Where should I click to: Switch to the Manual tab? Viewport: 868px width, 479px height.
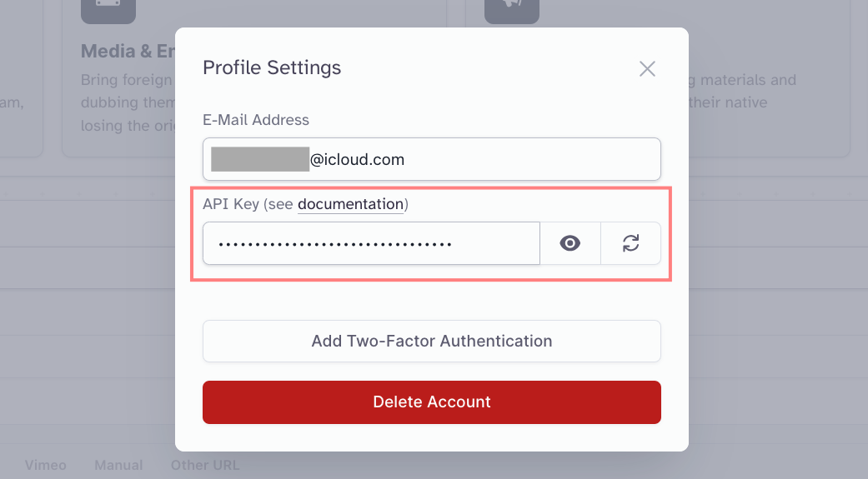[x=118, y=465]
